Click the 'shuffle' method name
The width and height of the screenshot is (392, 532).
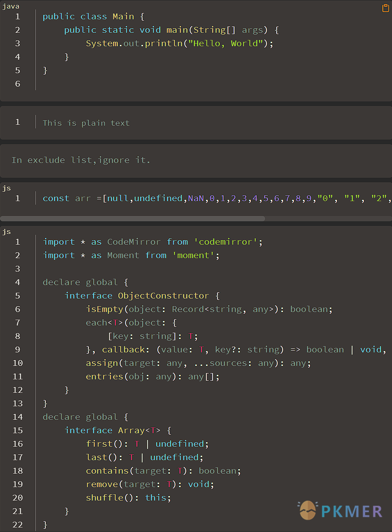[105, 498]
